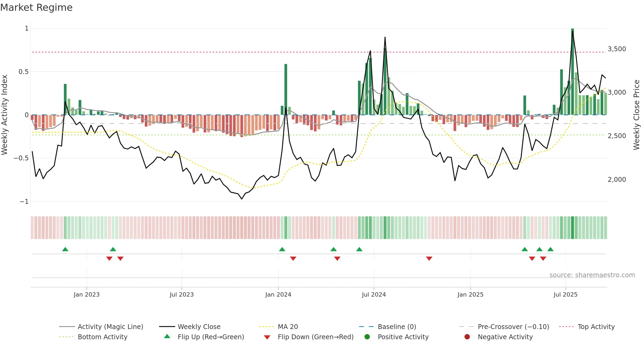Click the Weekly Close Price axis title
The width and height of the screenshot is (644, 362).
[x=636, y=115]
